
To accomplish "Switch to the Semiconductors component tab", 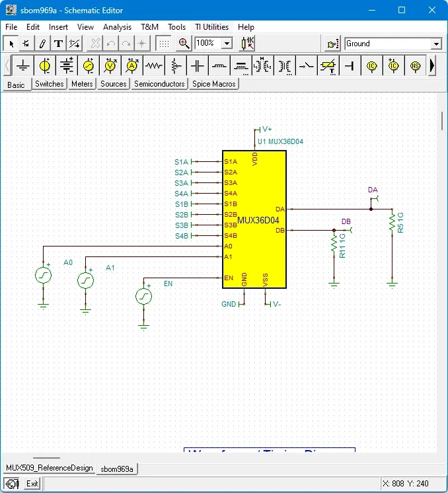I will coord(159,84).
